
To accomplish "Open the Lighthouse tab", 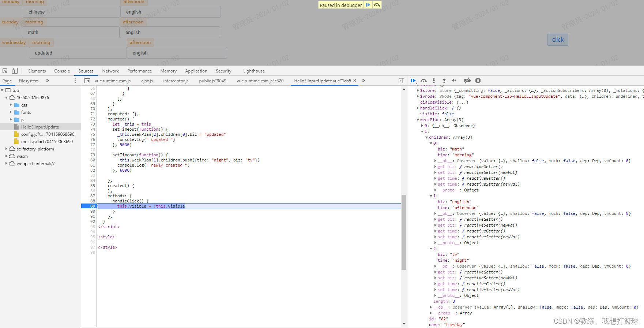I will [254, 71].
